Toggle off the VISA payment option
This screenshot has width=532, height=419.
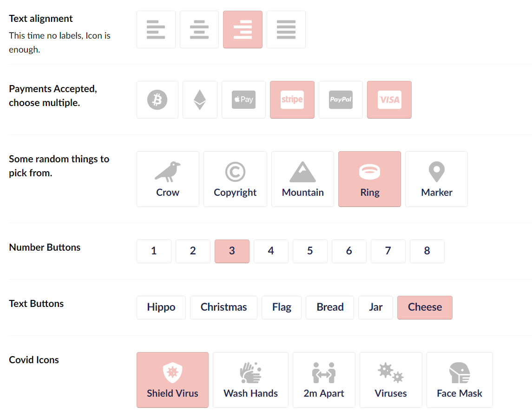coord(389,100)
